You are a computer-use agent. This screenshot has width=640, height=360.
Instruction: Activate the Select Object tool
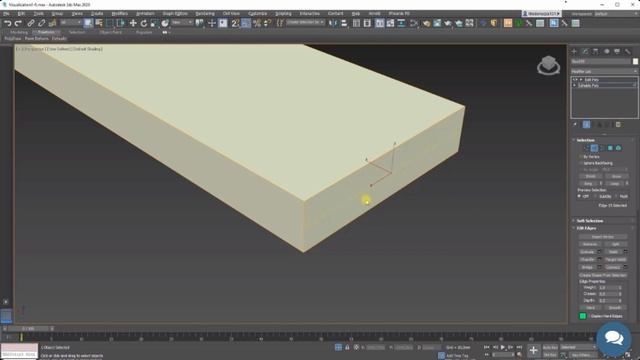88,23
